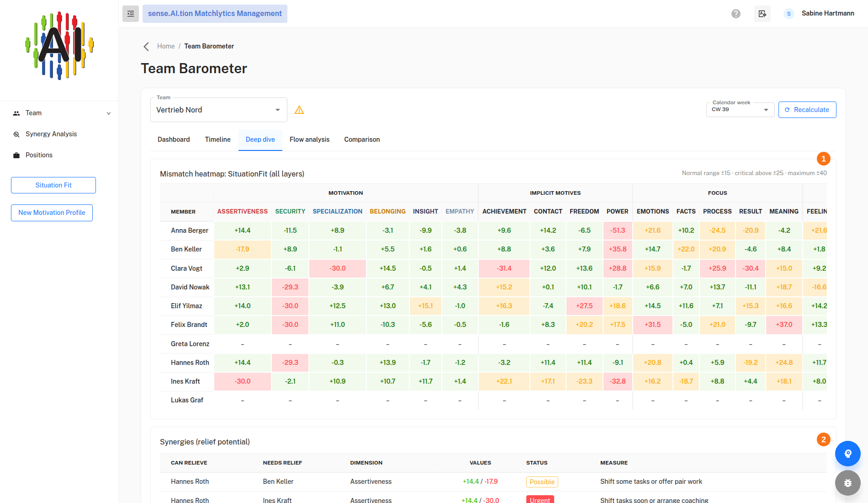The height and width of the screenshot is (503, 868).
Task: Switch to the Timeline tab
Action: click(218, 139)
